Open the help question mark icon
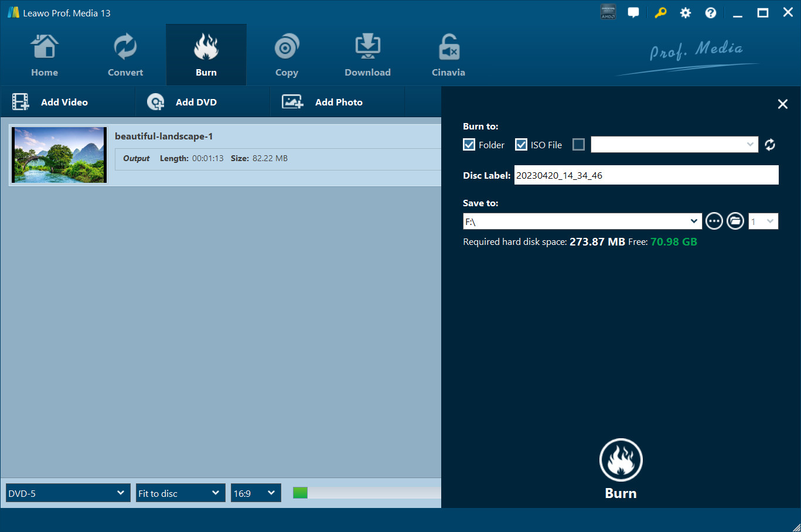This screenshot has width=801, height=532. point(710,13)
